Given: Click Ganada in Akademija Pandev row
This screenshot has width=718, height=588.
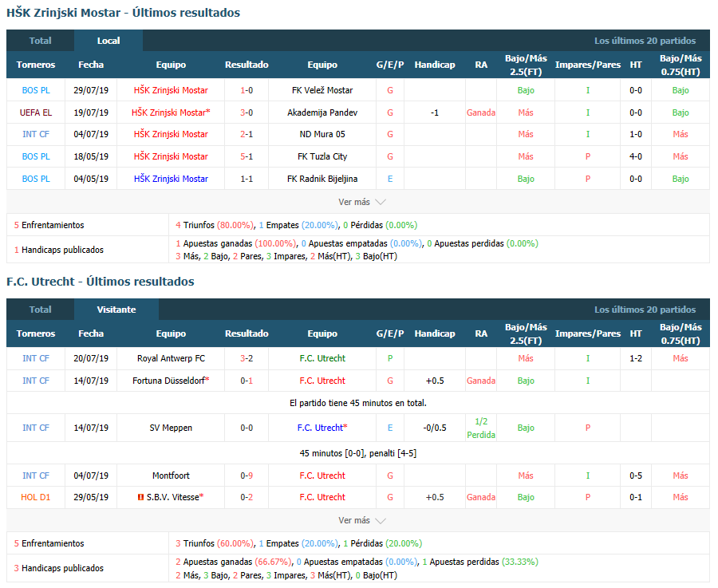Looking at the screenshot, I should tap(481, 112).
